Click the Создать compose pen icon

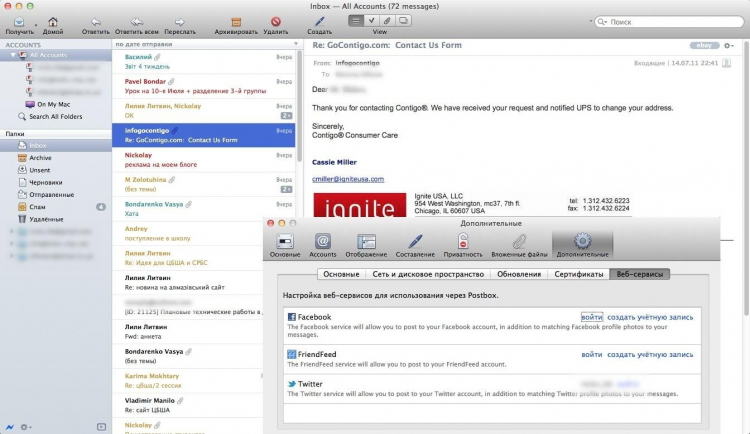tap(319, 22)
